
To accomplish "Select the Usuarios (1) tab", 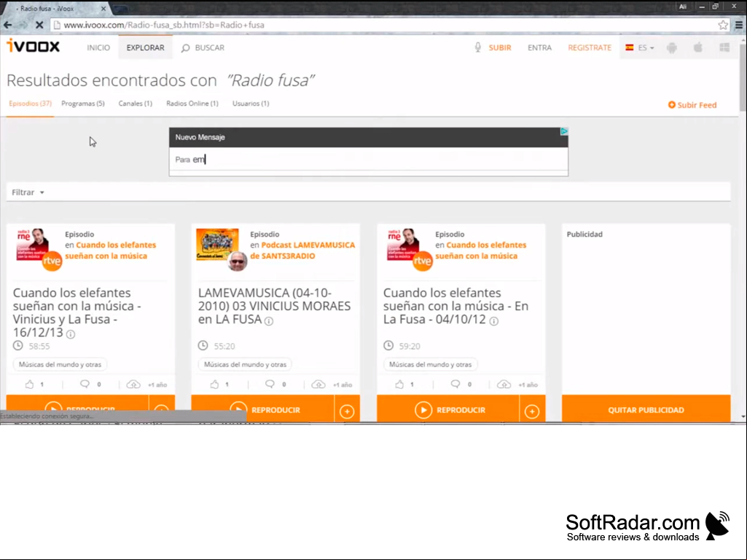I will [251, 103].
